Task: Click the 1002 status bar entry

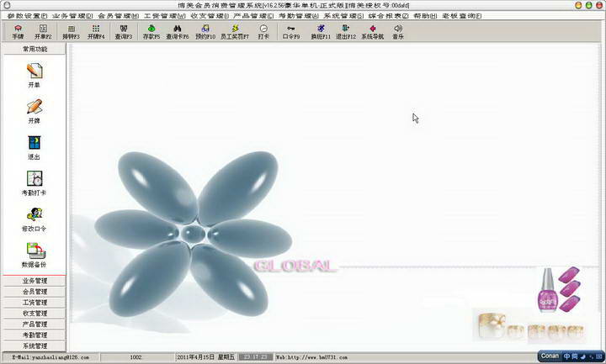Action: [x=136, y=357]
